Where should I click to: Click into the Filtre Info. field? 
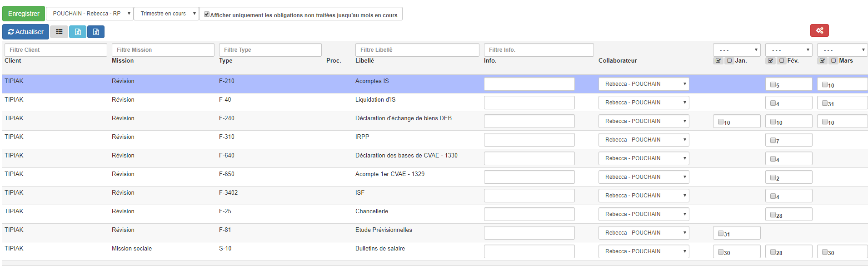[x=539, y=50]
